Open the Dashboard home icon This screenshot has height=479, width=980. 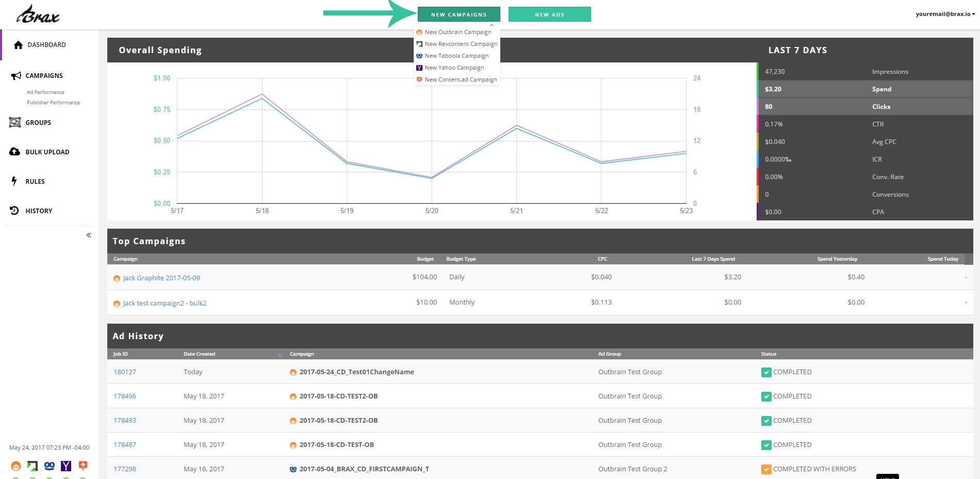coord(18,45)
